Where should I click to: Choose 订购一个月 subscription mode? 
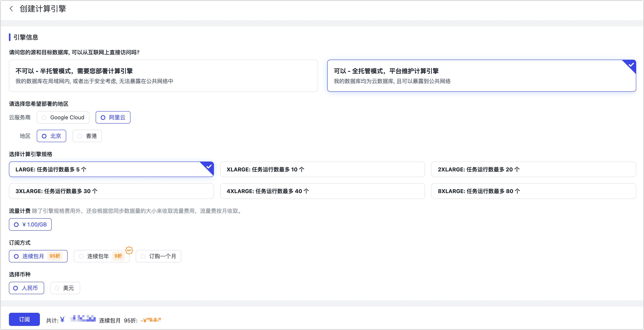click(x=158, y=256)
